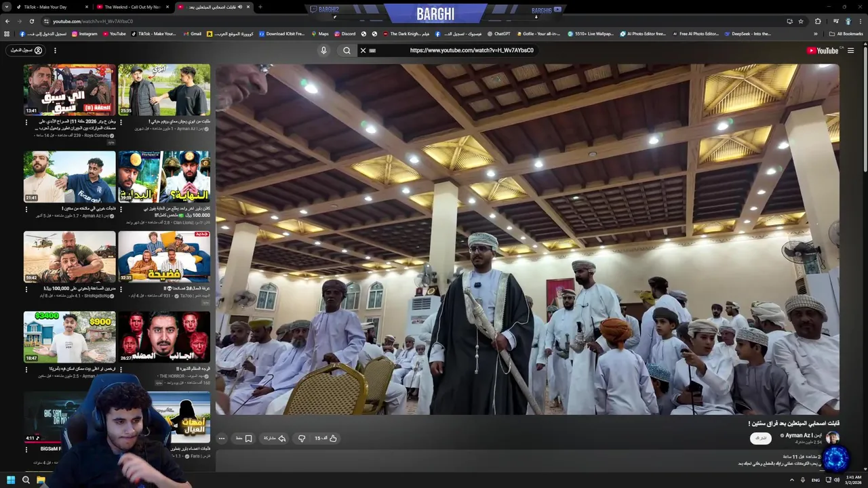Viewport: 868px width, 488px height.
Task: Open options for the 59:42 sidebar video
Action: coord(26,289)
